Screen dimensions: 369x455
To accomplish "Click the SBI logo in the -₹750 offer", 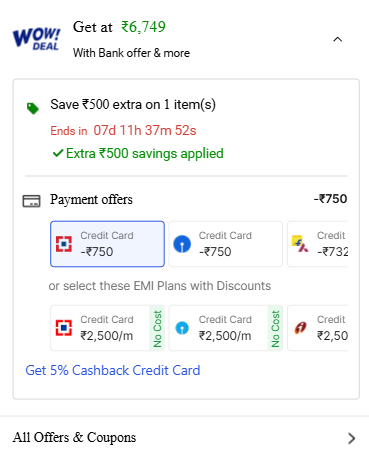I will click(x=182, y=244).
